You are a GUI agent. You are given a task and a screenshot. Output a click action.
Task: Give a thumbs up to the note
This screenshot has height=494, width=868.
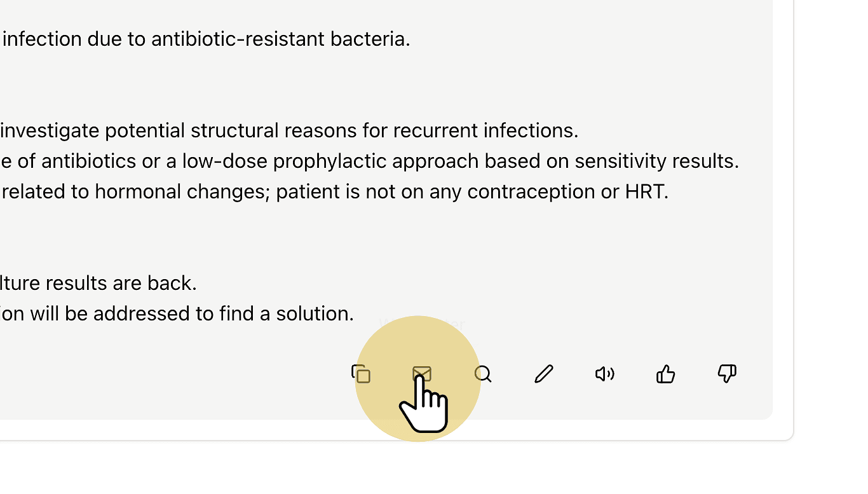click(x=666, y=374)
